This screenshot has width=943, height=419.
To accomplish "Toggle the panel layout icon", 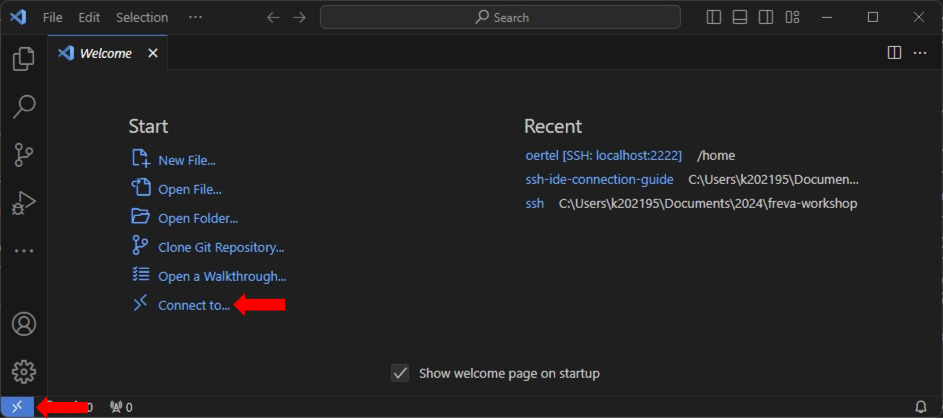I will (740, 17).
